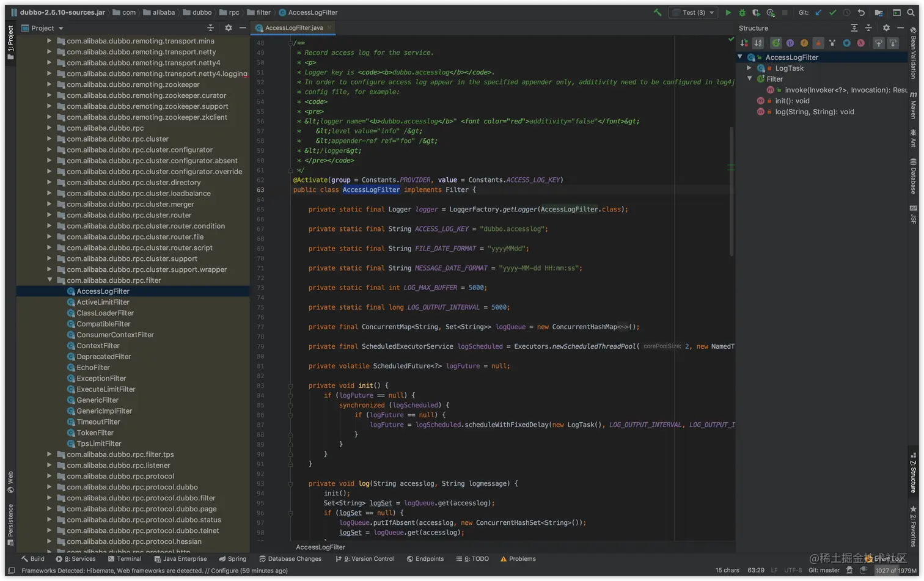The height and width of the screenshot is (581, 924).
Task: Open the Database side tab
Action: coord(913,177)
